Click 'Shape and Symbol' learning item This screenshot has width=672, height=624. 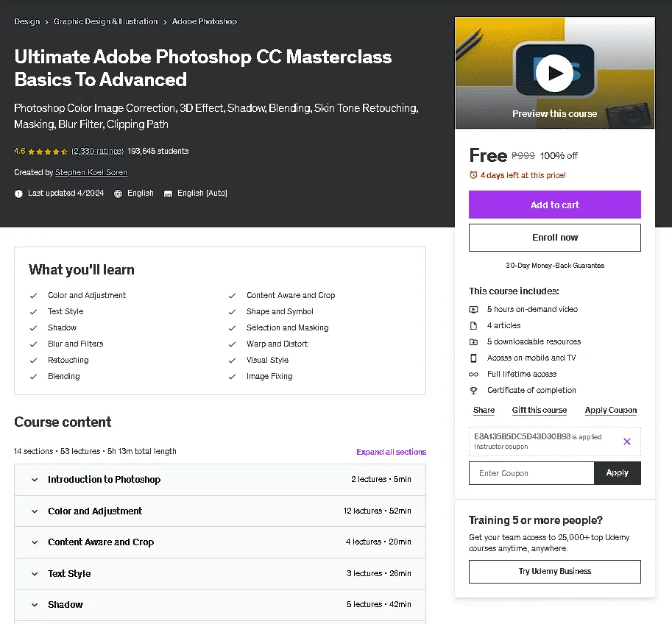coord(280,311)
